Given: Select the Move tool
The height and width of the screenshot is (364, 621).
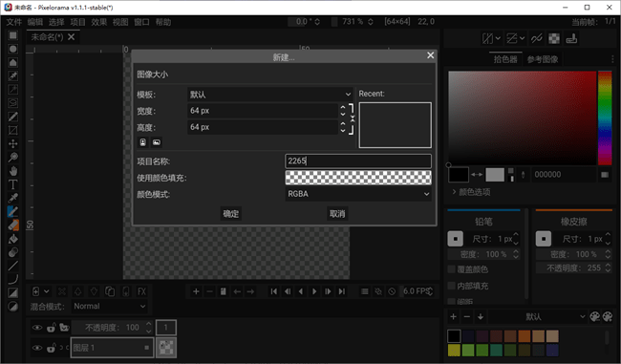Looking at the screenshot, I should point(12,143).
